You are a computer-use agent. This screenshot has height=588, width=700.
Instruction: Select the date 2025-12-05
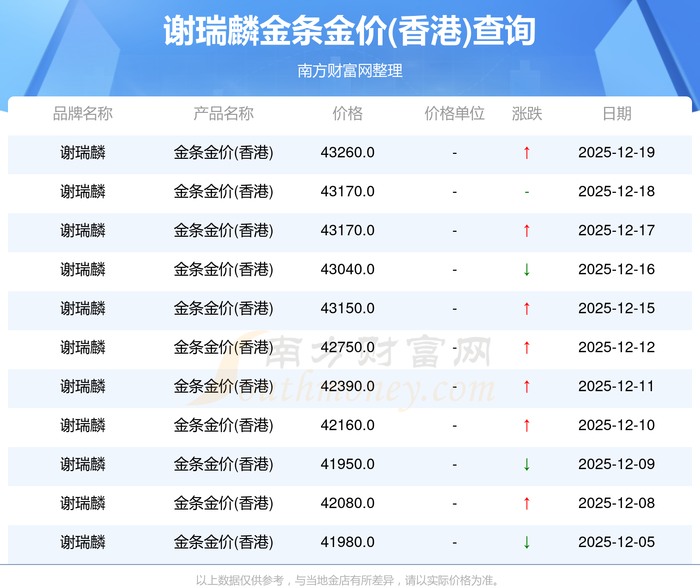coord(616,542)
